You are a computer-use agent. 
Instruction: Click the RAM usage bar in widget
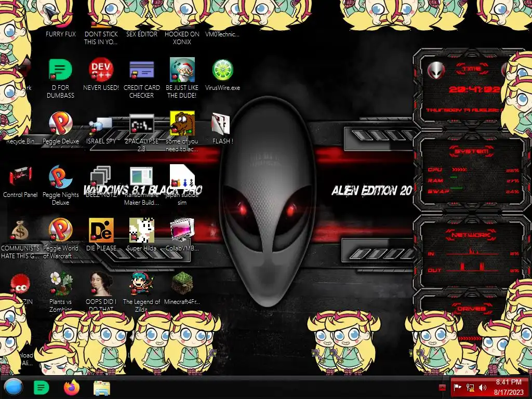(454, 178)
